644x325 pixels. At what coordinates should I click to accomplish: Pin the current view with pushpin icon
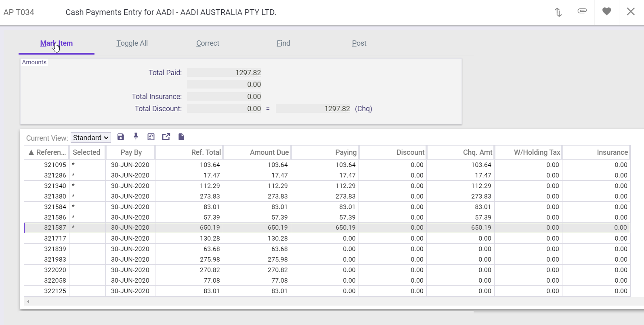[136, 137]
